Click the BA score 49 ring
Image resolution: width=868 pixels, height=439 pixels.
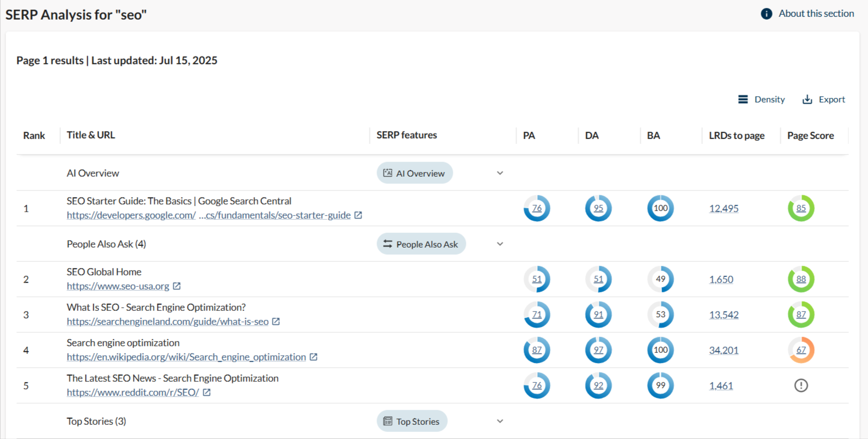660,279
